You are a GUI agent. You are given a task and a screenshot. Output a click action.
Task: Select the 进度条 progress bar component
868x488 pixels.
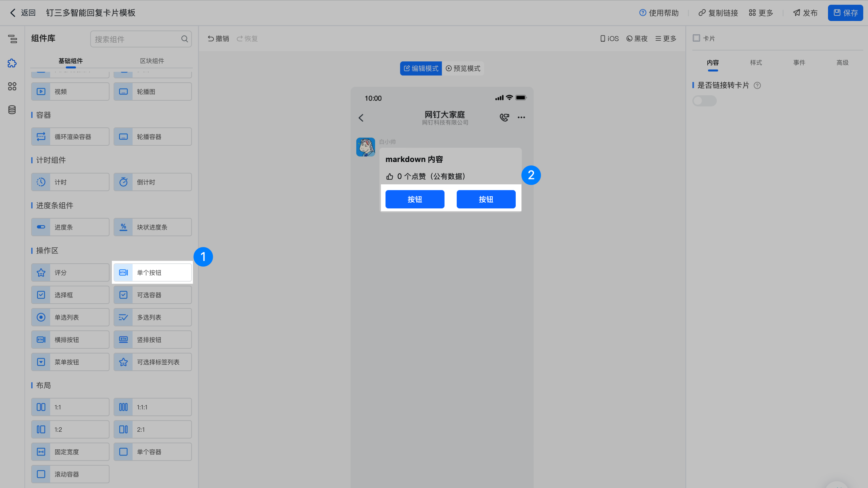70,227
